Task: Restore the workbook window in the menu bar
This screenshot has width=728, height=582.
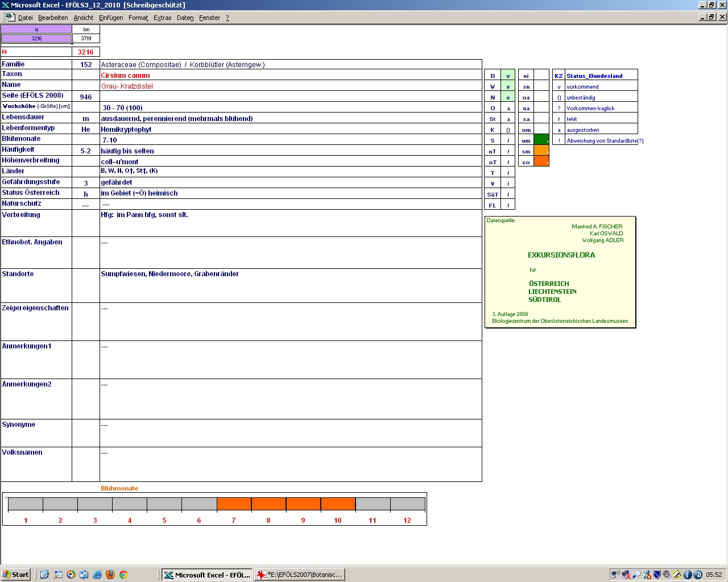Action: pos(712,17)
